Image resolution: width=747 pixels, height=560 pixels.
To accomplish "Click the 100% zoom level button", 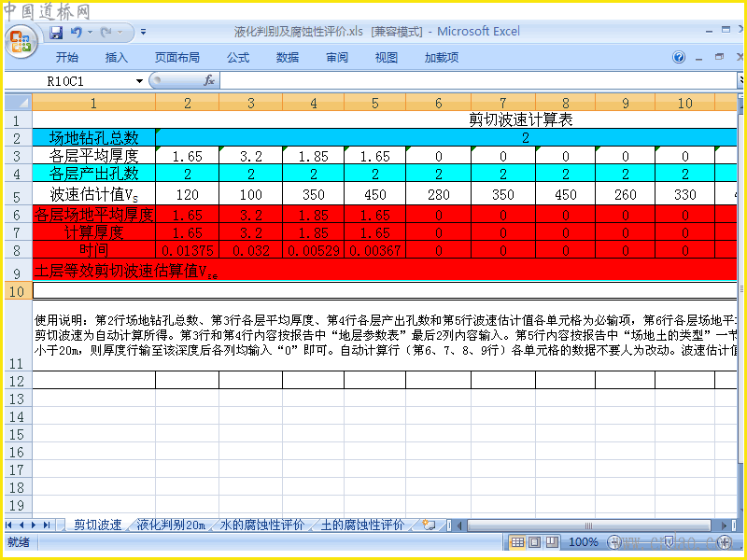I will (583, 542).
